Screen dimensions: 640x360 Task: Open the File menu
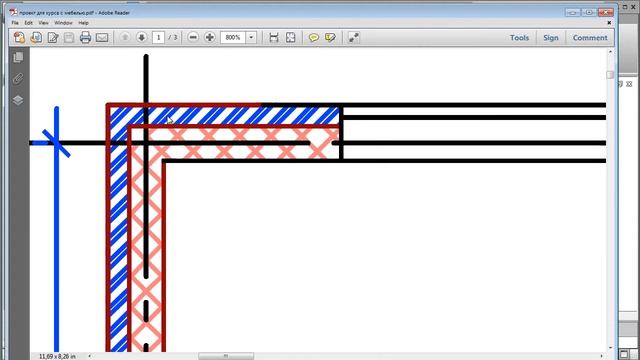tap(15, 23)
